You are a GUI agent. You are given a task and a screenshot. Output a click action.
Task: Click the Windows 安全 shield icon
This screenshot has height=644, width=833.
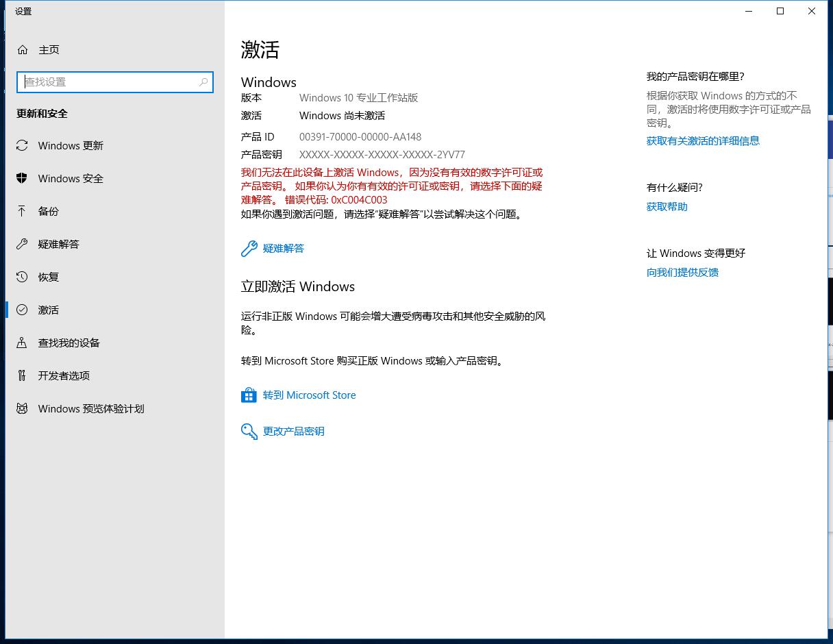coord(22,179)
